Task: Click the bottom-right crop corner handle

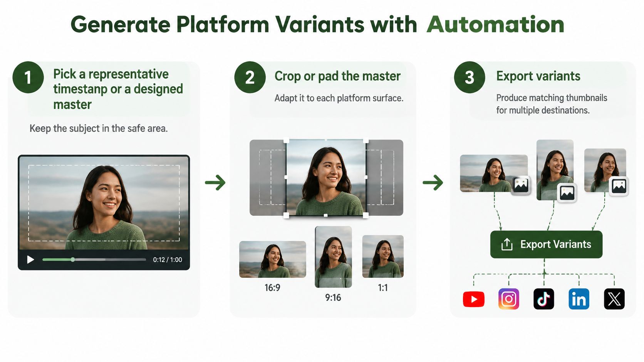Action: pos(366,215)
